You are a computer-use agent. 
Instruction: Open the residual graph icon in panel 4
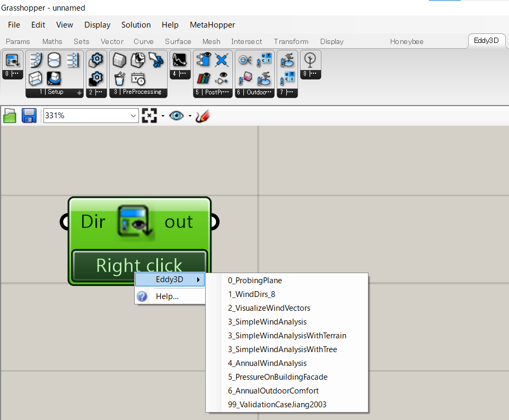(180, 60)
